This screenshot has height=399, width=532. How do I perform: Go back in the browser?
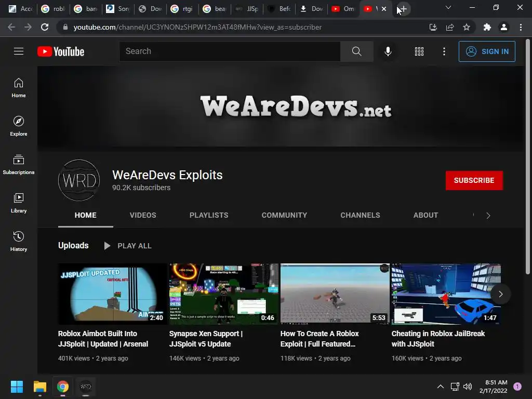coord(11,27)
